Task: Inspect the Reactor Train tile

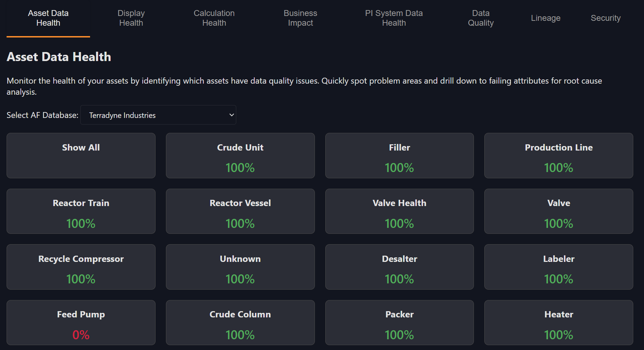Action: (x=81, y=211)
